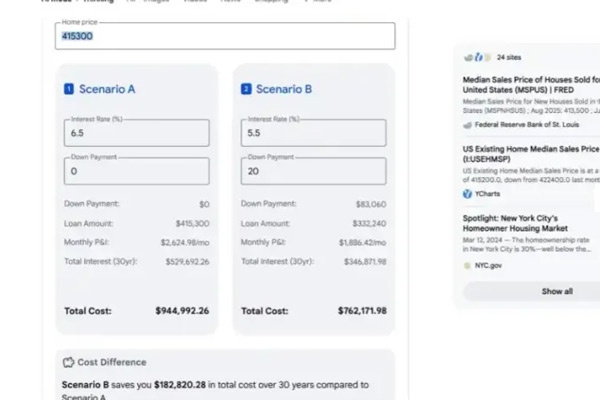Click Scenario B Down Payment field

pos(314,171)
